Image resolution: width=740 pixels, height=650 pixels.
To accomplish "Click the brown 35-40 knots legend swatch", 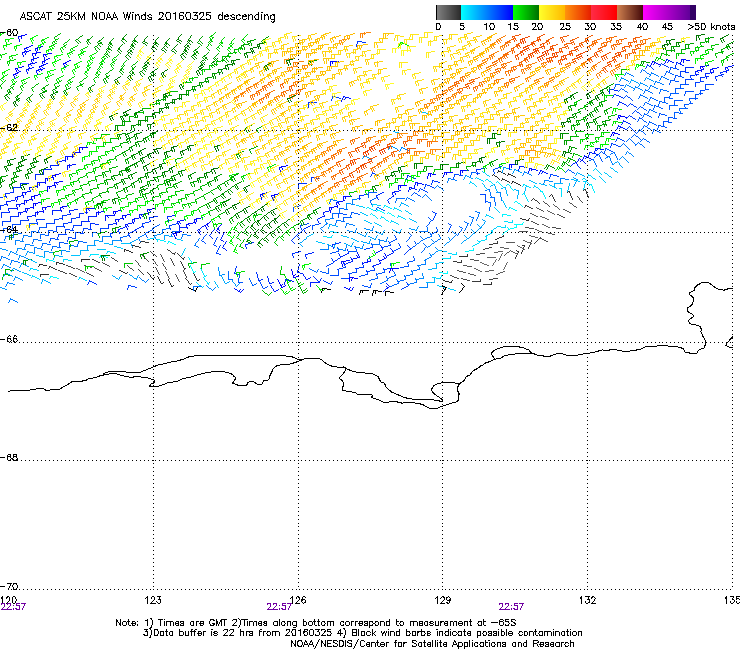I will click(x=630, y=12).
